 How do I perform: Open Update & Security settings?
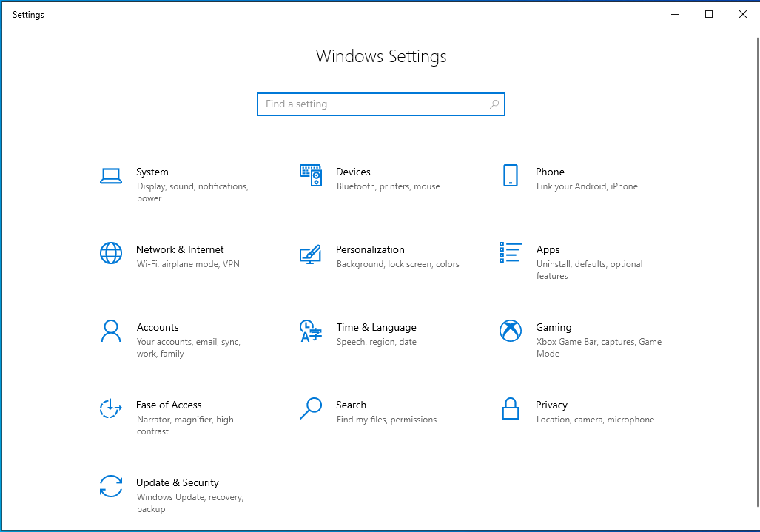[177, 482]
